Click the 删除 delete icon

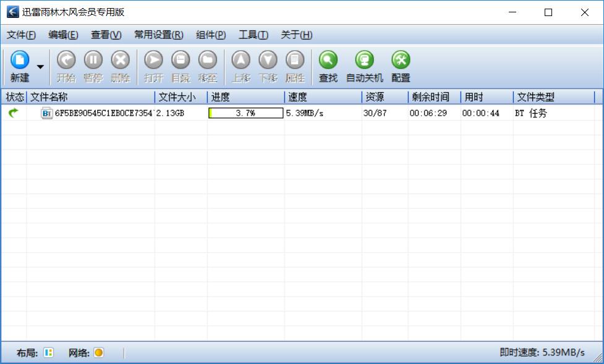121,60
